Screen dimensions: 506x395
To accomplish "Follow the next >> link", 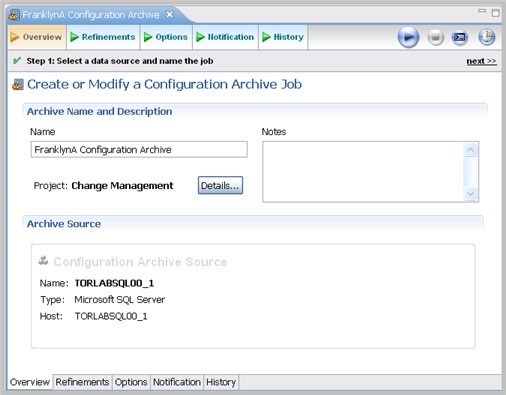I will [481, 61].
